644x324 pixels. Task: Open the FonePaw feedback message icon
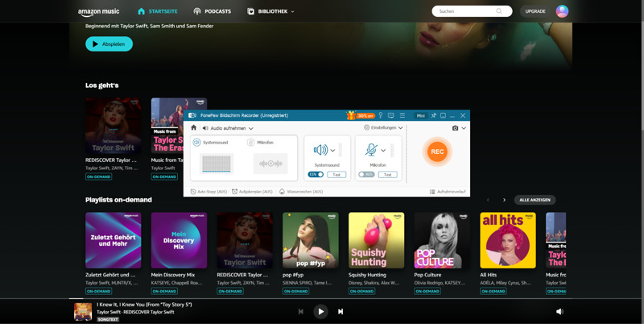point(391,115)
